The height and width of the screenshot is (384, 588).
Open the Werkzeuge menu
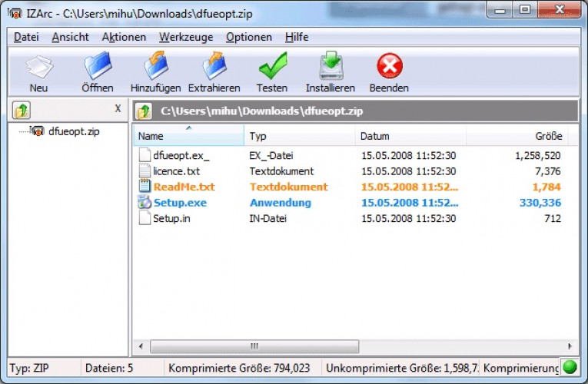(x=186, y=37)
